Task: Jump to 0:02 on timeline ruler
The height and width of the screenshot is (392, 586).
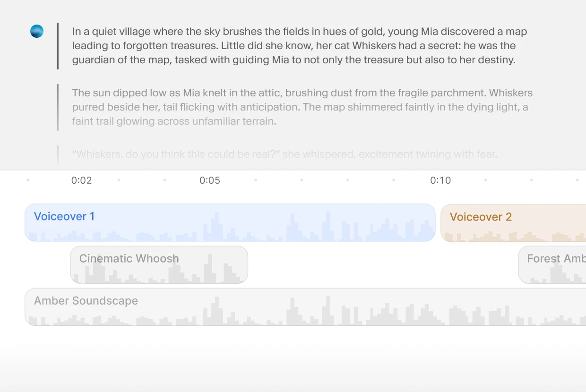Action: (81, 180)
